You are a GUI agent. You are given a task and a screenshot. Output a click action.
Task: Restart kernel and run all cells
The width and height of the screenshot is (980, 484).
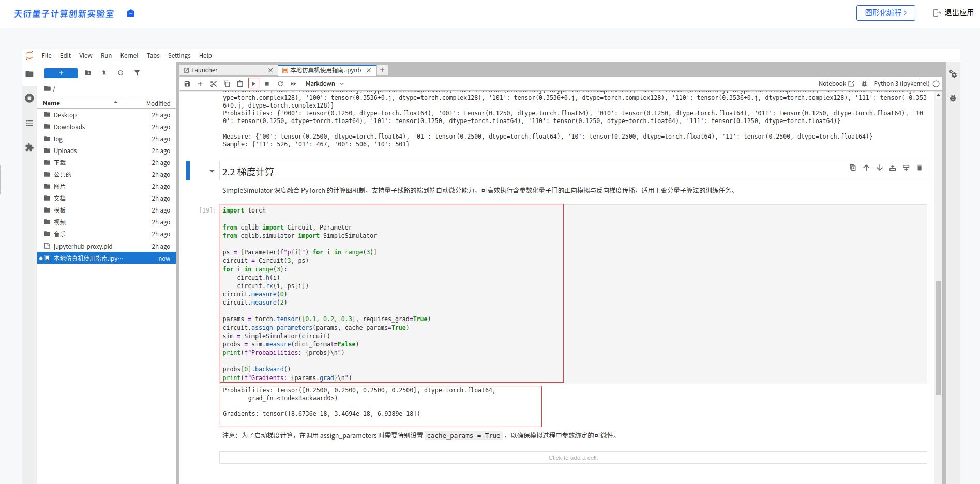coord(293,84)
